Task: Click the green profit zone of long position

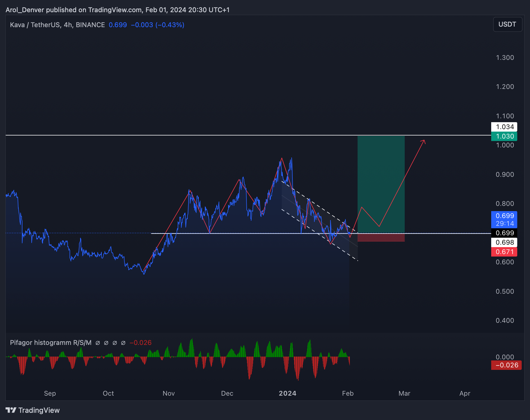Action: 381,185
